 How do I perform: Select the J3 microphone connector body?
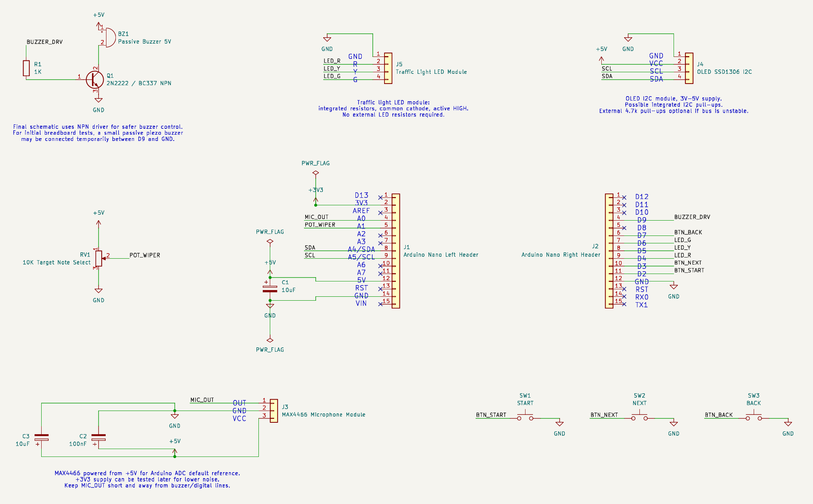coord(274,411)
